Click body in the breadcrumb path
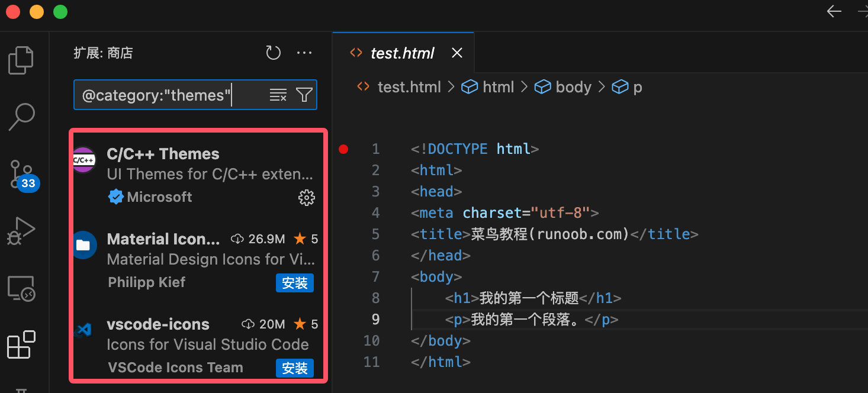 coord(573,87)
